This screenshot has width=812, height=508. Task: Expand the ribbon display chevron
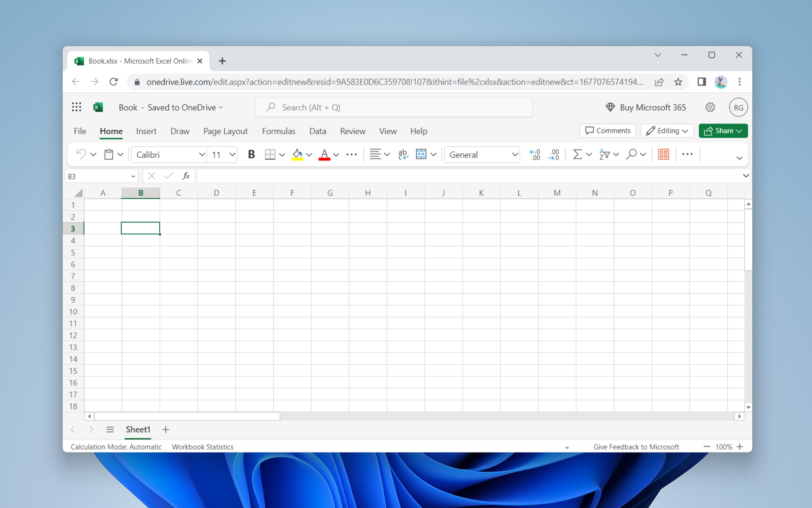pyautogui.click(x=739, y=158)
